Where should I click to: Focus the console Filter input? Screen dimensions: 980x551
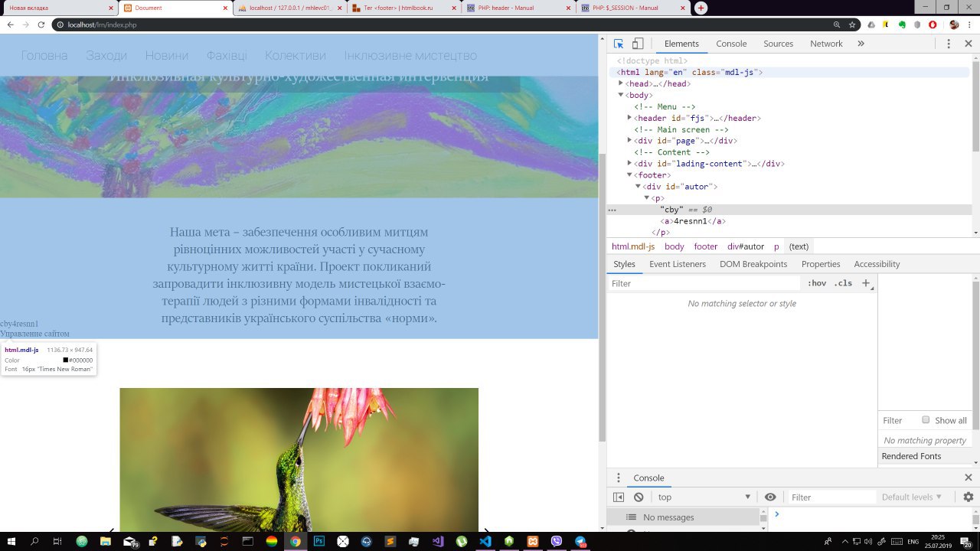click(x=831, y=497)
